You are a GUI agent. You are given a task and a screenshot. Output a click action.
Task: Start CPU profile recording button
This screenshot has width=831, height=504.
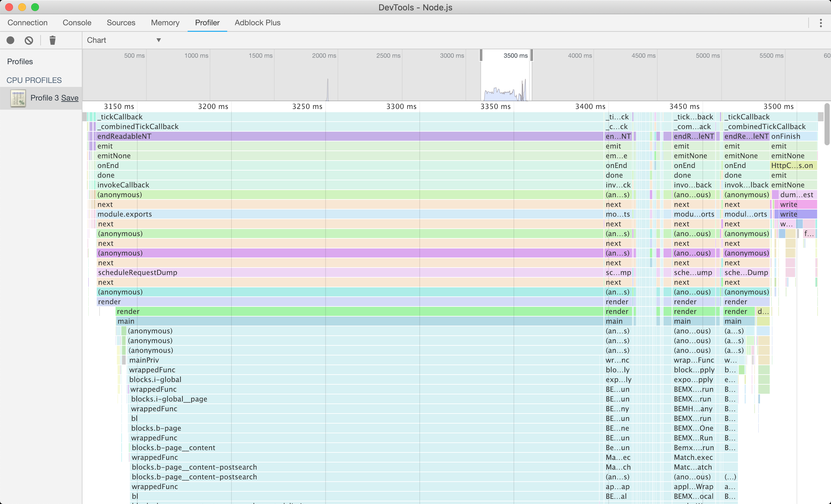(10, 41)
